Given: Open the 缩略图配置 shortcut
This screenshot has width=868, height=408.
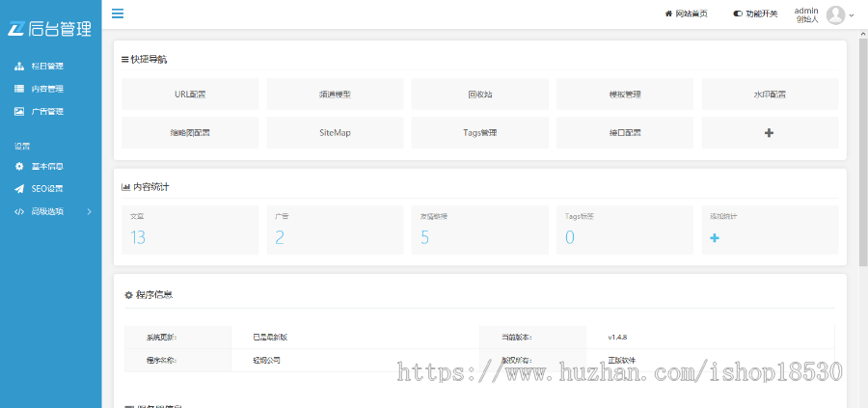Looking at the screenshot, I should (190, 133).
